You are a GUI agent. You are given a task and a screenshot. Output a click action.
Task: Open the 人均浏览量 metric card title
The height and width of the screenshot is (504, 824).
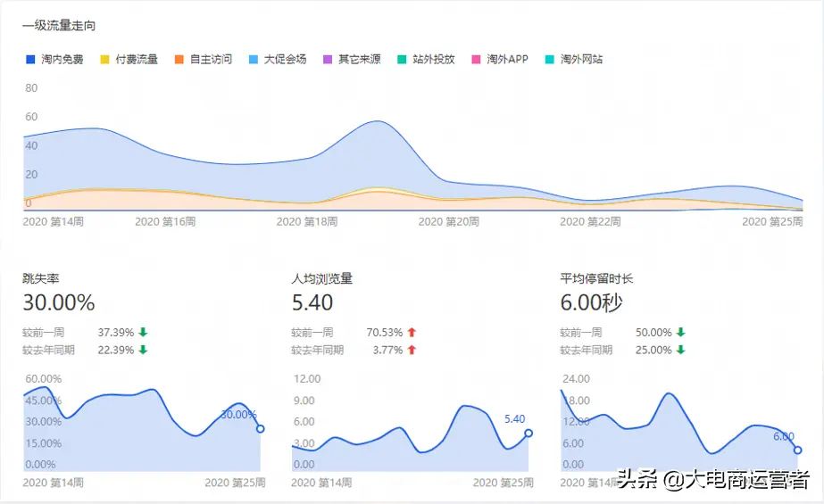(322, 278)
